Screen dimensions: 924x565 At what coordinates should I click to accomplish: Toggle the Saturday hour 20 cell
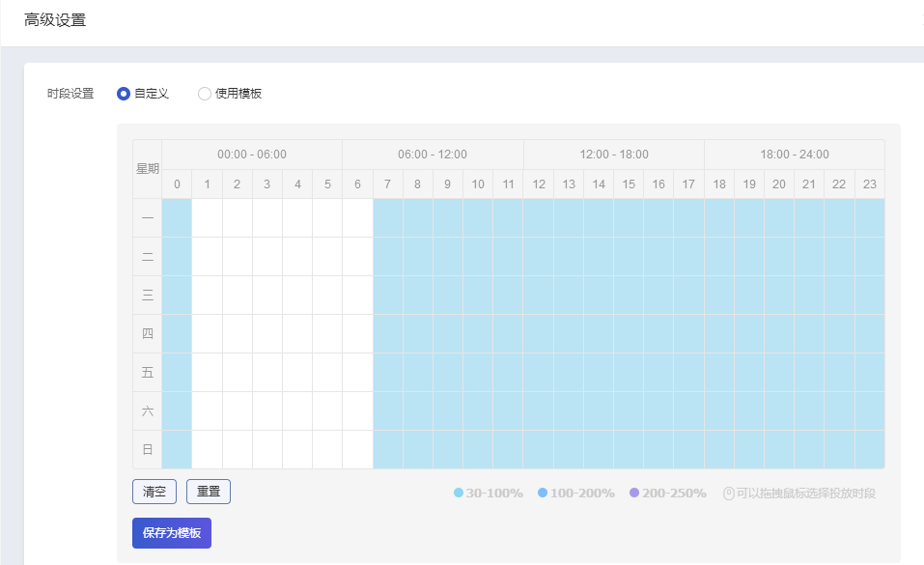pos(779,411)
